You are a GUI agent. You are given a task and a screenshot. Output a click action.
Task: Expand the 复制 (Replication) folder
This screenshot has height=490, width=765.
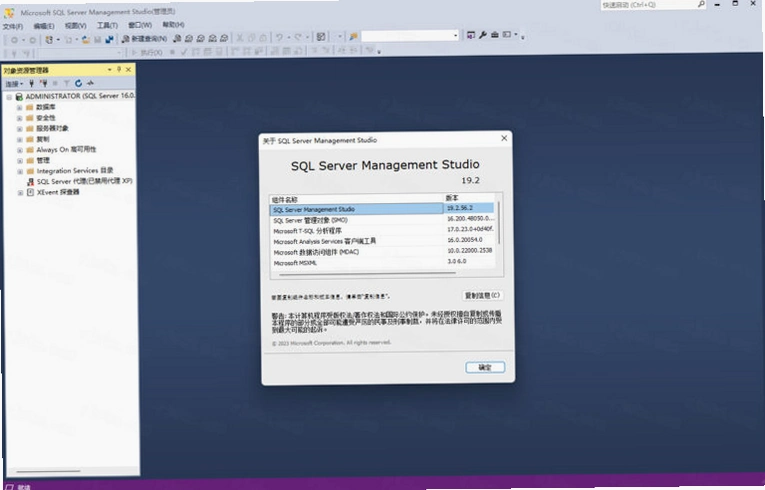20,140
